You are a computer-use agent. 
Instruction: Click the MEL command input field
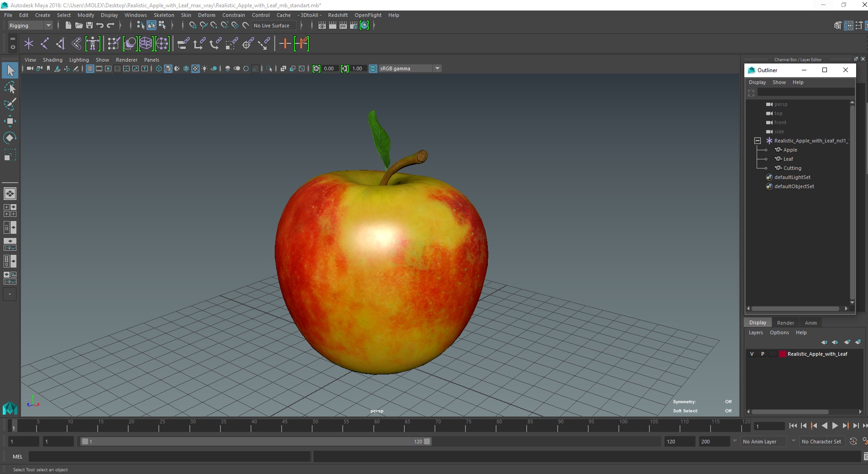[169, 456]
